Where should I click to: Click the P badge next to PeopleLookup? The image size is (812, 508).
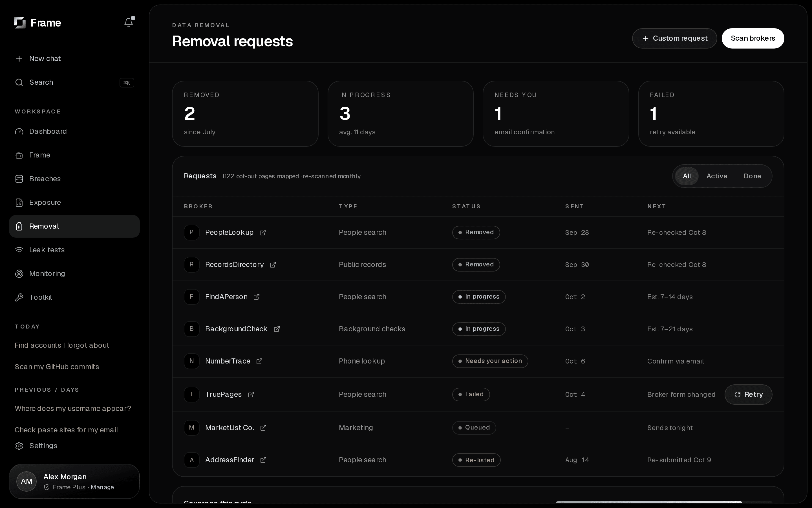click(x=192, y=233)
